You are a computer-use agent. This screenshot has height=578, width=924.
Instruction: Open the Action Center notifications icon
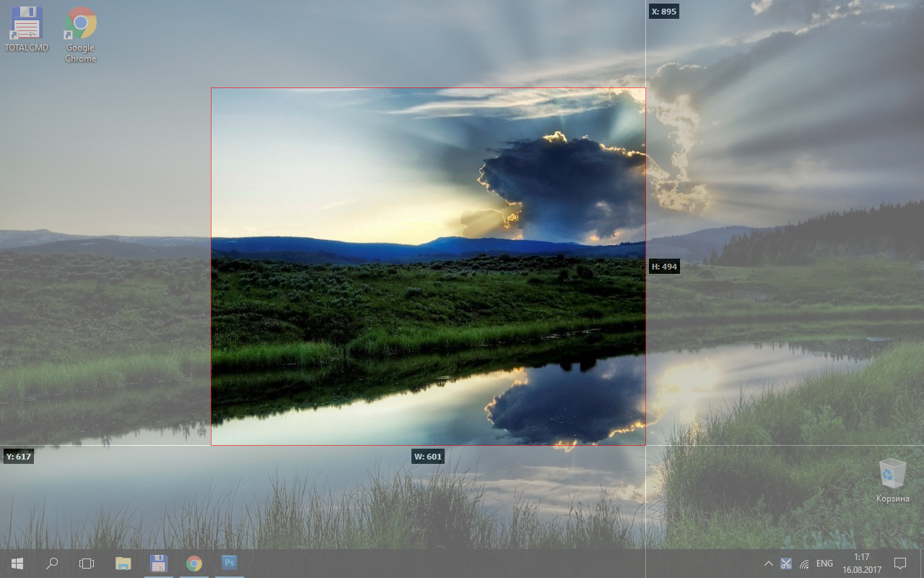pos(900,564)
